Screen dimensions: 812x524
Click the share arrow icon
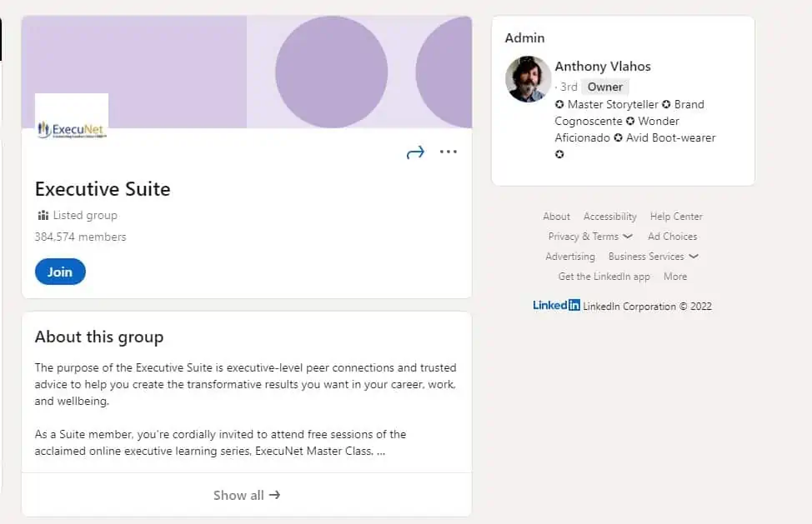point(415,152)
